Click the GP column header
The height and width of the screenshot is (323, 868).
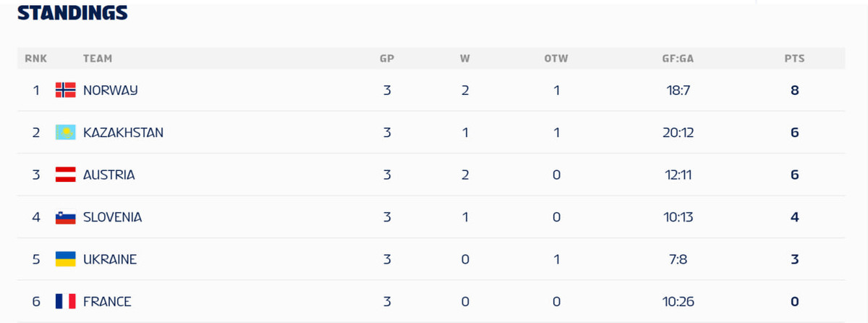click(387, 59)
